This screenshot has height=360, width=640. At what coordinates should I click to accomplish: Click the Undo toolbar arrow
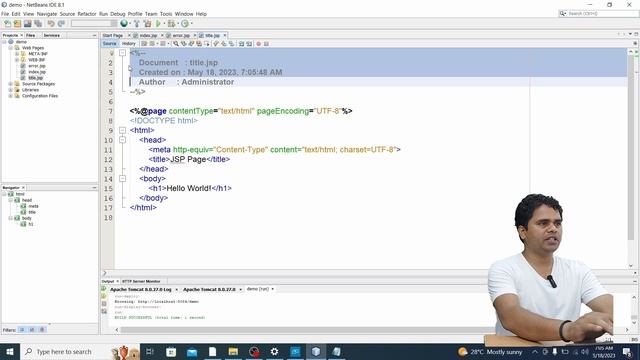pos(51,24)
